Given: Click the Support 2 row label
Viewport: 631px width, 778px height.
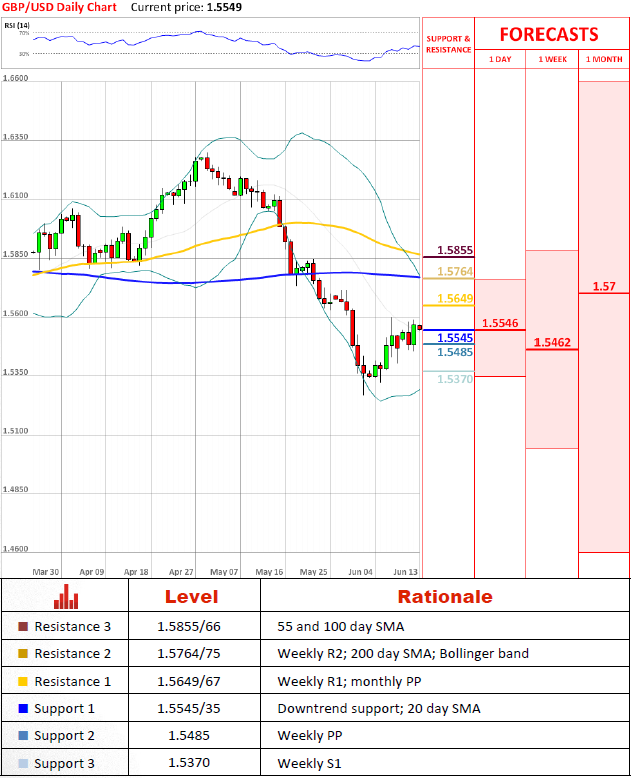Looking at the screenshot, I should pos(64,735).
